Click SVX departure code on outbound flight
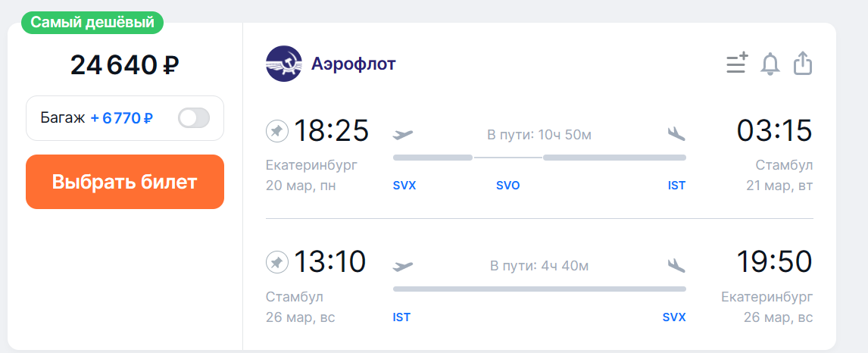 (404, 186)
